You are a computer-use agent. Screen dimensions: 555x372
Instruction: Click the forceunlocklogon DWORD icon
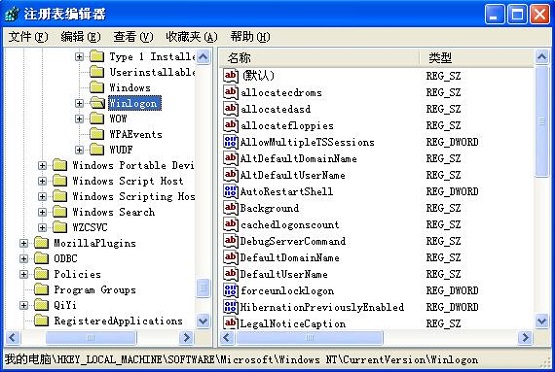[230, 291]
